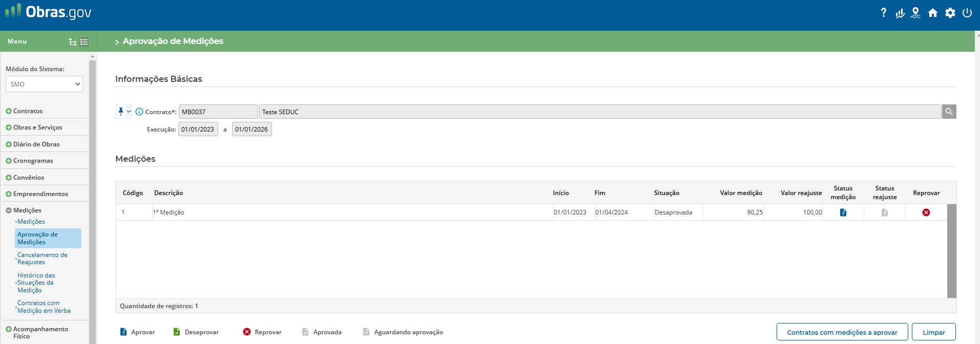Click the info icon beside Contrato
980x344 pixels.
(x=139, y=112)
